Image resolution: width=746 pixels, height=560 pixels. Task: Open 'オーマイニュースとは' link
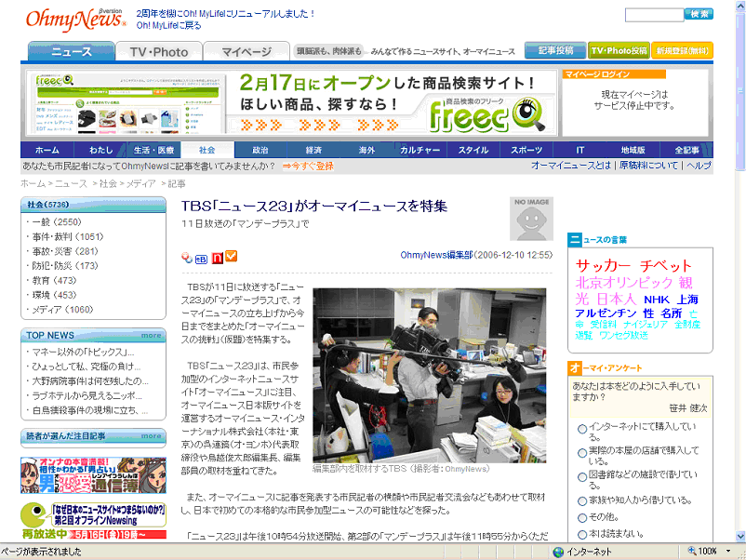coord(571,165)
